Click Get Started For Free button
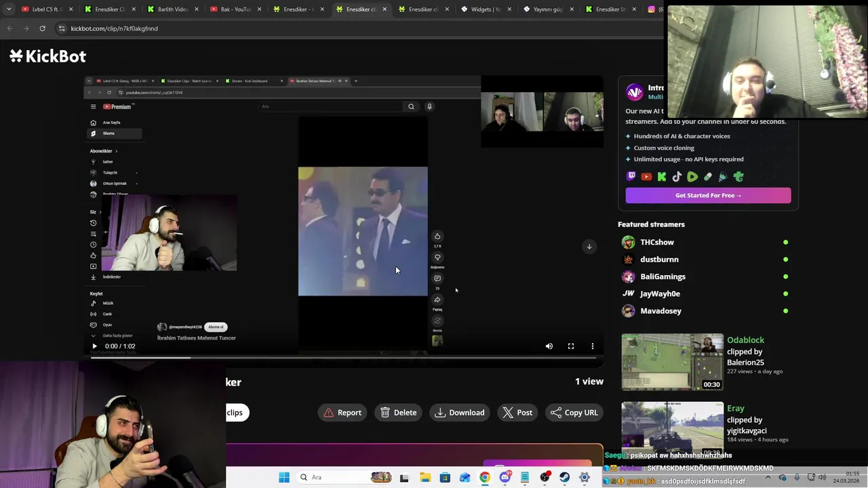Image resolution: width=868 pixels, height=488 pixels. [708, 195]
